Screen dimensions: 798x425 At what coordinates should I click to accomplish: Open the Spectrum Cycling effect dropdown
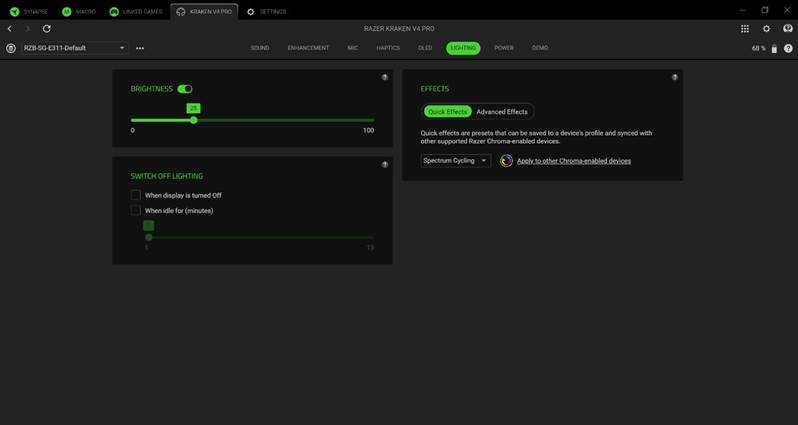[x=455, y=161]
